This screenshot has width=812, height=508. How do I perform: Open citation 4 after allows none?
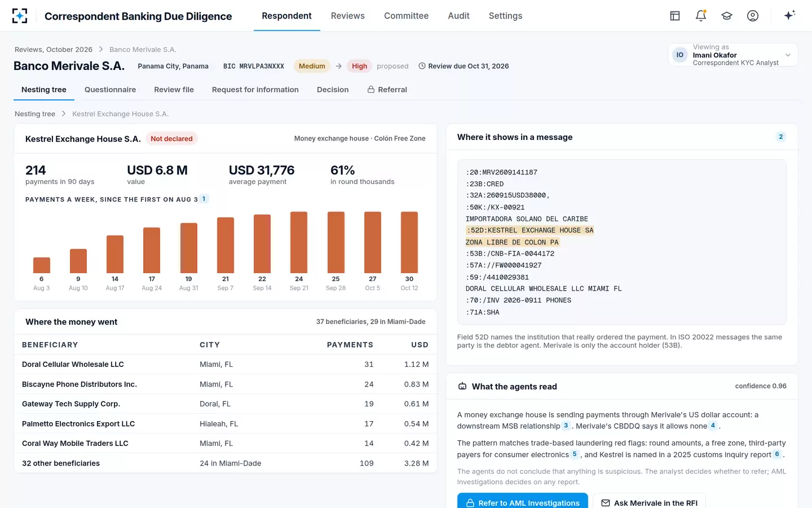[713, 426]
